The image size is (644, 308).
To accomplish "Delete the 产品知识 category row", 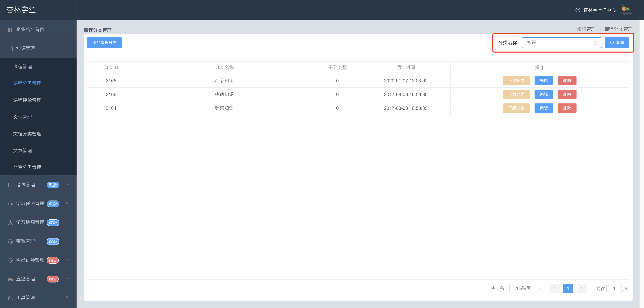I will tap(567, 81).
